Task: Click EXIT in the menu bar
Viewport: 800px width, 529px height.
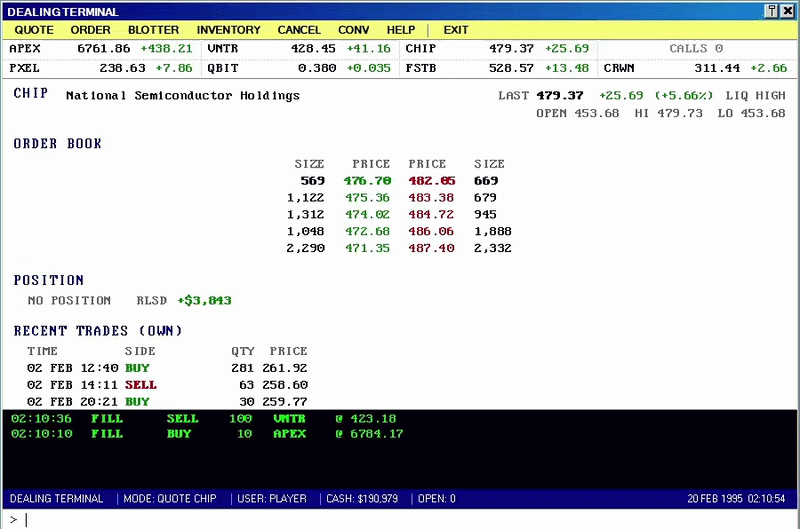Action: [x=456, y=30]
